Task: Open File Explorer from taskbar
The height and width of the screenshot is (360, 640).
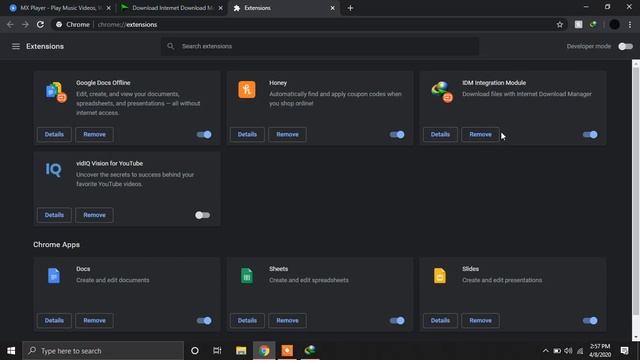Action: (241, 351)
